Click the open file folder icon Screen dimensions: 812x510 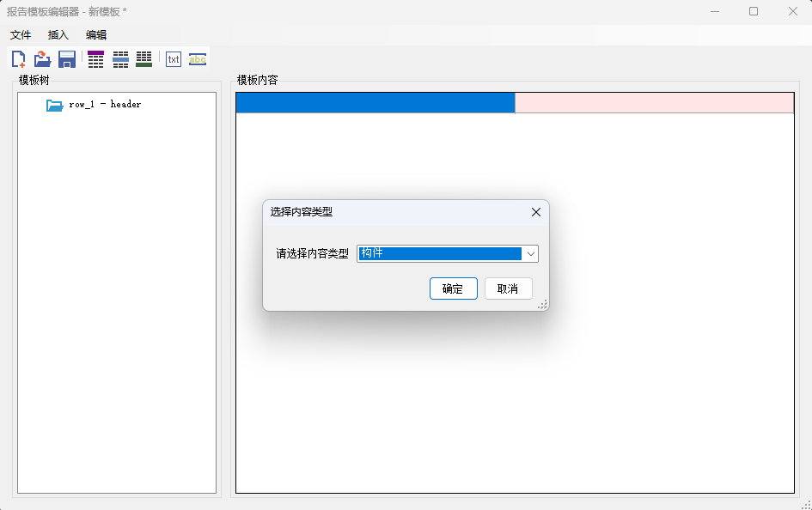click(x=42, y=59)
